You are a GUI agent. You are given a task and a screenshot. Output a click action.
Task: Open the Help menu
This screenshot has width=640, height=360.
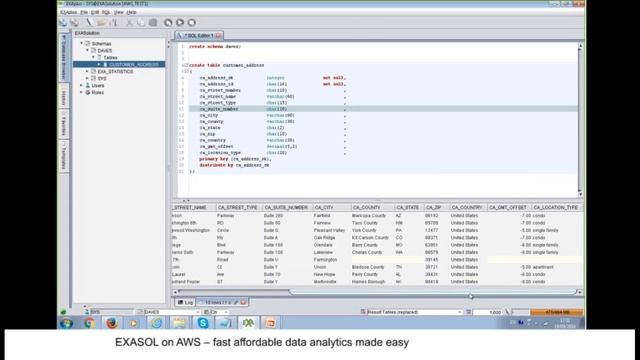tap(131, 12)
